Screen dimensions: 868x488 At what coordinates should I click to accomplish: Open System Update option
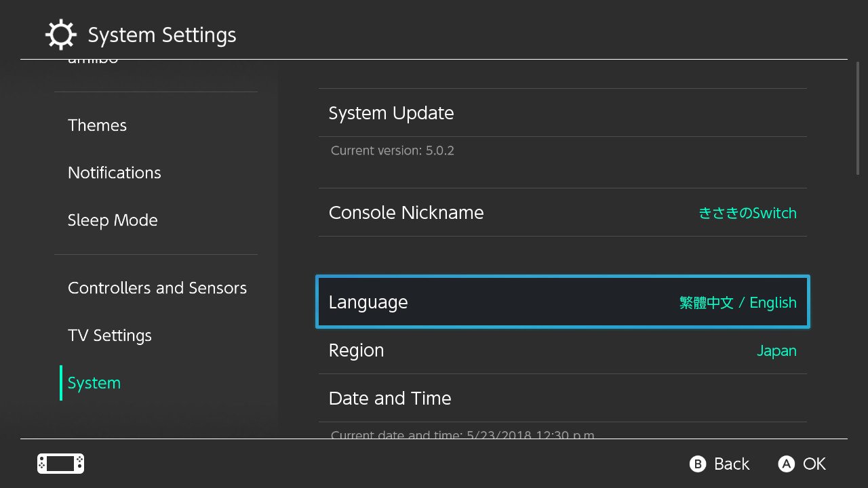[x=391, y=113]
